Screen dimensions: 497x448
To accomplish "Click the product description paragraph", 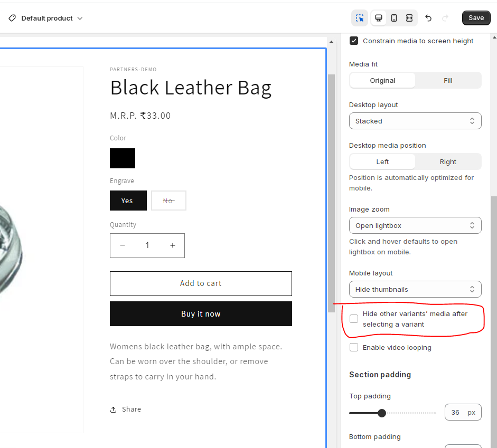I will tap(196, 361).
